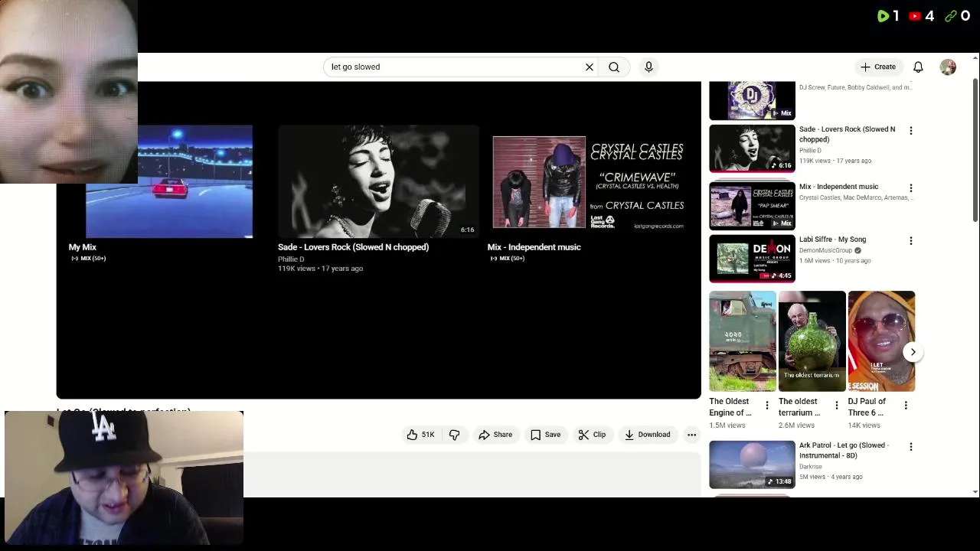This screenshot has width=980, height=551.
Task: Click the green link counter icon in overlay
Action: click(x=951, y=15)
